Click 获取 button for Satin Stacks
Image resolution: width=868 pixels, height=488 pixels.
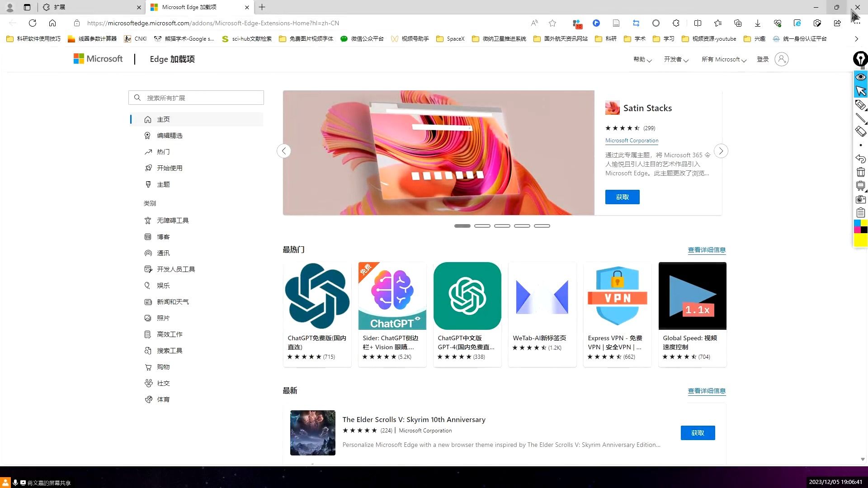click(x=622, y=197)
